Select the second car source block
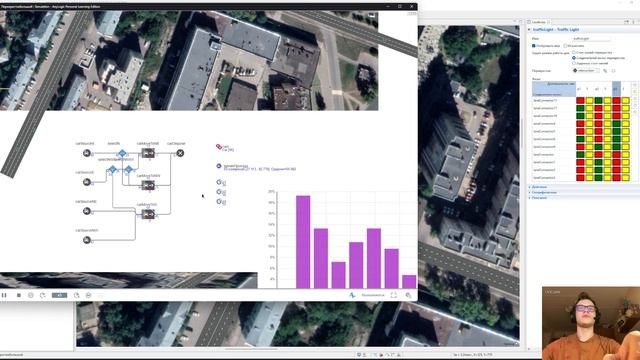This screenshot has height=360, width=640. tap(87, 182)
